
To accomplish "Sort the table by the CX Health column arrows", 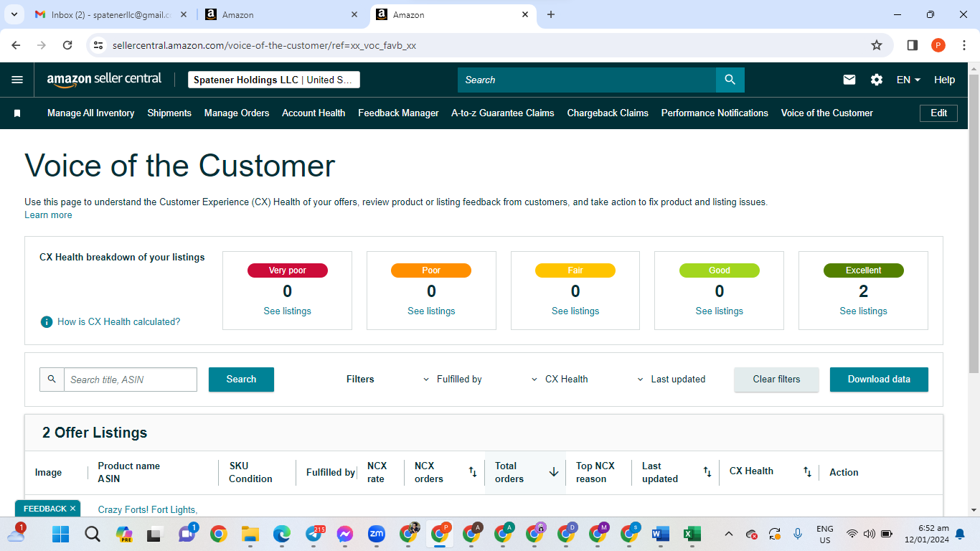I will coord(808,472).
